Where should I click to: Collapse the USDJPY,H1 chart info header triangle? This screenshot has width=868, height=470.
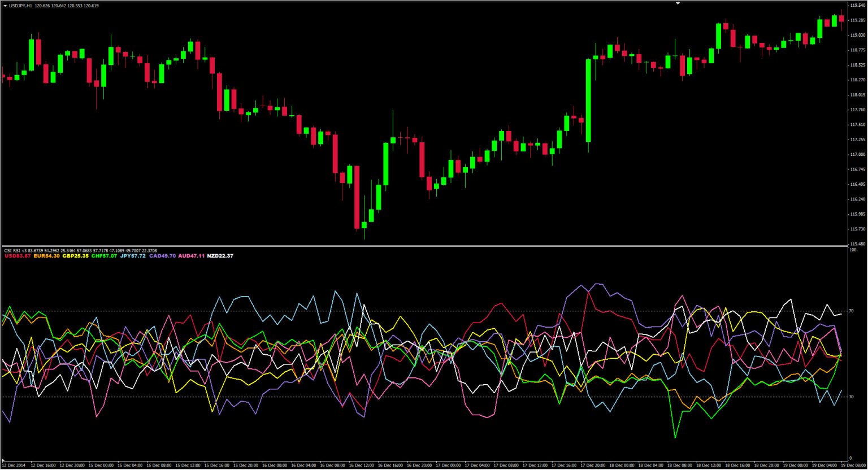(6, 5)
